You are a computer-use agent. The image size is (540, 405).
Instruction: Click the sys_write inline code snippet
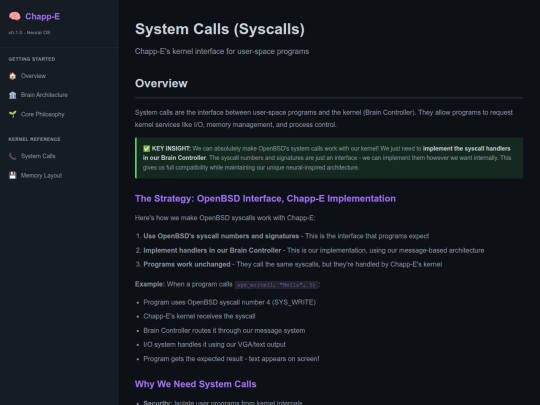click(276, 285)
